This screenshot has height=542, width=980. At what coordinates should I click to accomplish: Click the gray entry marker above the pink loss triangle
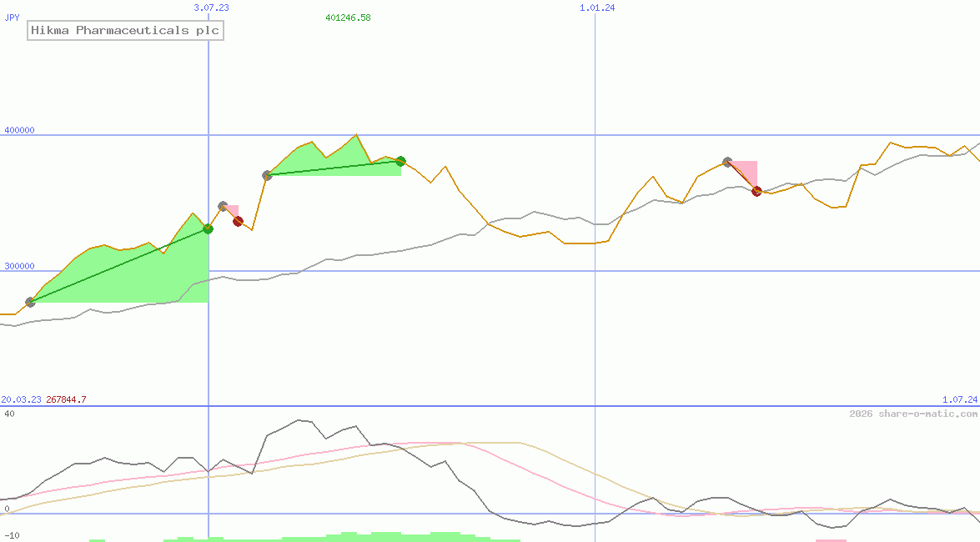point(222,204)
